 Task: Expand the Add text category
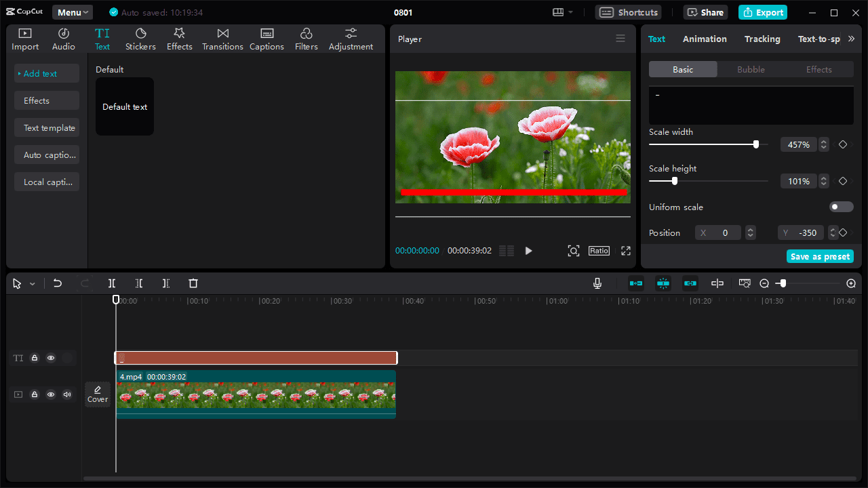tap(47, 73)
